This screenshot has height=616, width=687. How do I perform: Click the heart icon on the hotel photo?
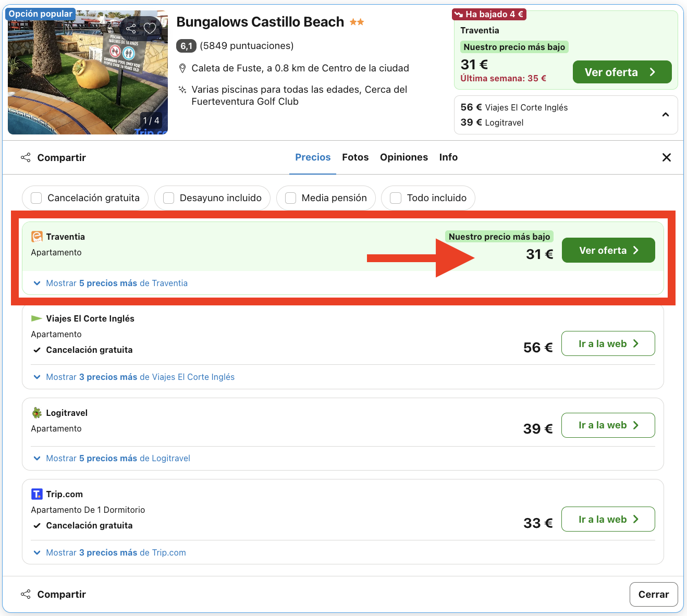click(x=150, y=28)
